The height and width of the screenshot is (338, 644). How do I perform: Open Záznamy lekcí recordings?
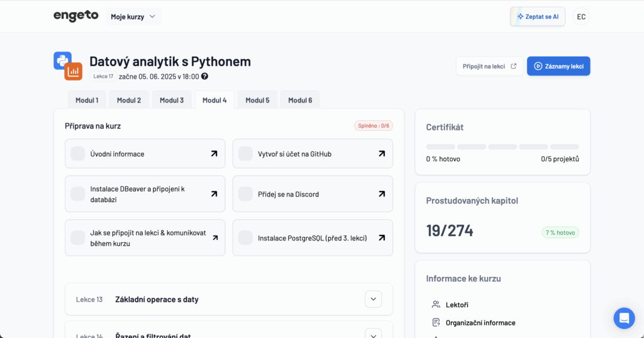coord(558,66)
